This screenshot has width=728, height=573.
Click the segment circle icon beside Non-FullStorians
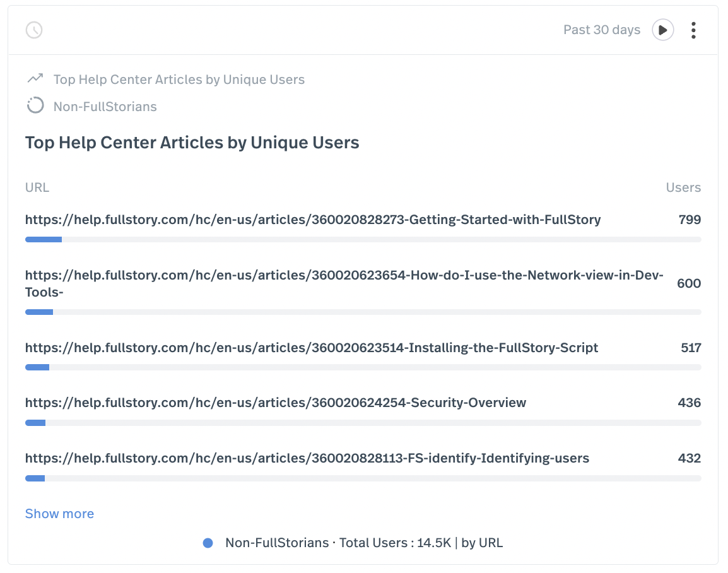point(35,106)
